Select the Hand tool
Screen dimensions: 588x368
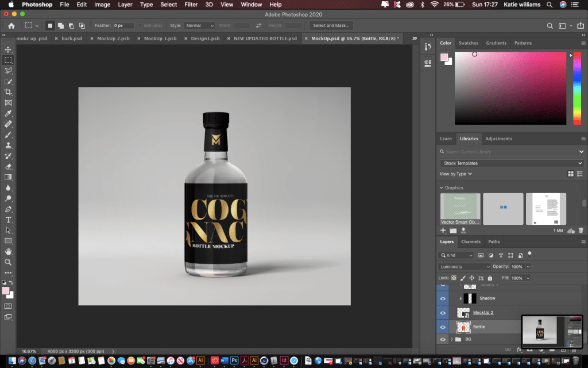pyautogui.click(x=8, y=251)
